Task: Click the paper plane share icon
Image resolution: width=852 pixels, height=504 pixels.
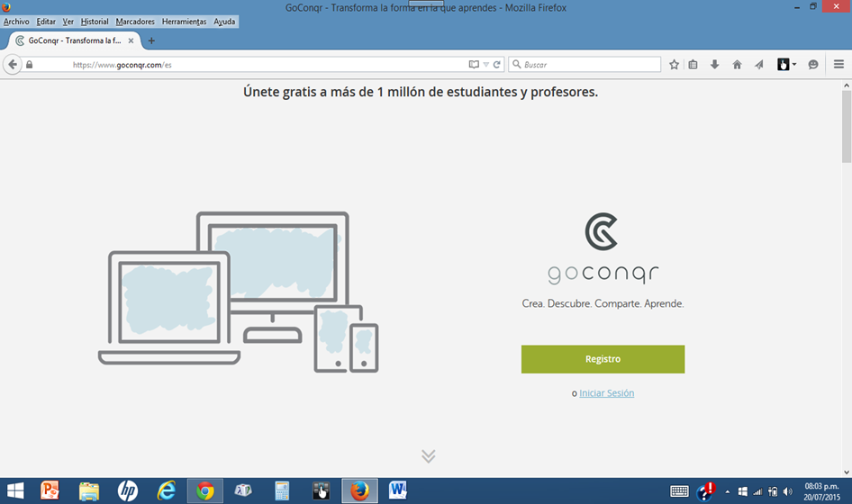Action: click(759, 65)
